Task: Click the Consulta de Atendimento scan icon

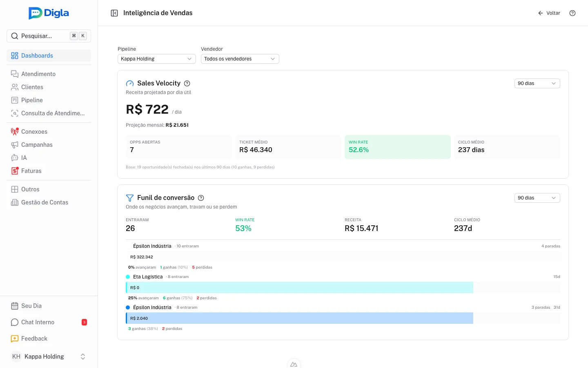Action: click(x=15, y=113)
